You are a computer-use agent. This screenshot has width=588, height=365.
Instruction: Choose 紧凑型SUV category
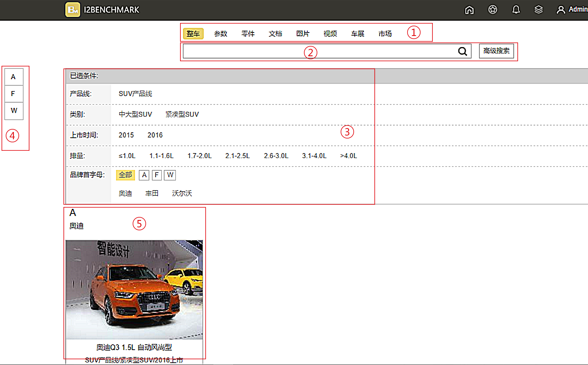(x=182, y=114)
